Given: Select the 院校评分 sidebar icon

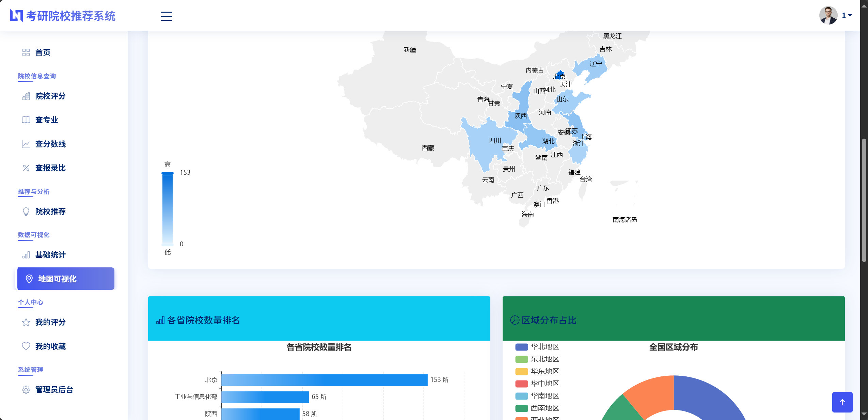Looking at the screenshot, I should tap(26, 96).
